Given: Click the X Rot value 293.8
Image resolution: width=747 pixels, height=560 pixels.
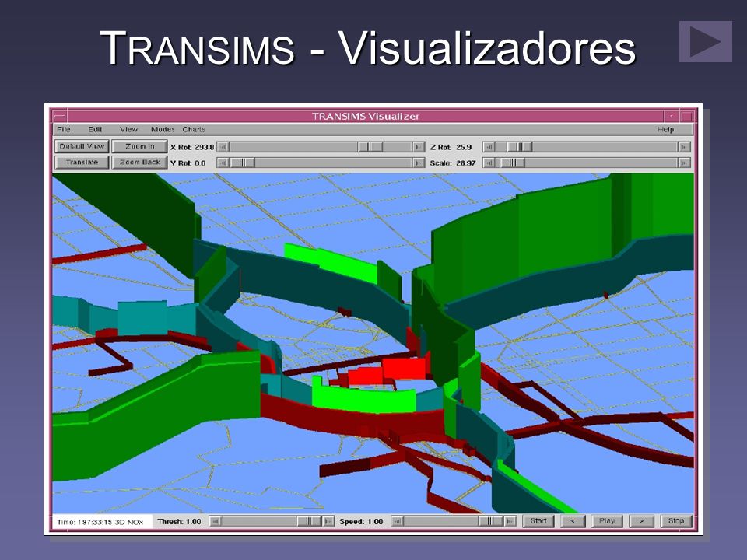Looking at the screenshot, I should coord(205,147).
